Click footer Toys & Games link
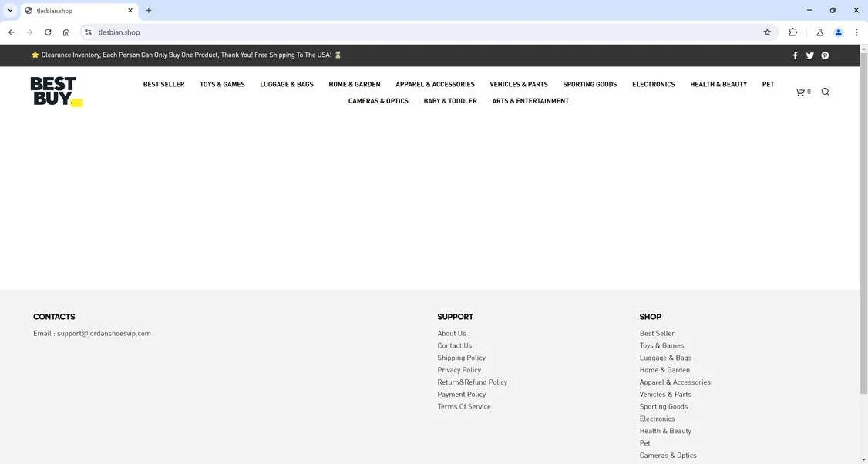 point(661,345)
